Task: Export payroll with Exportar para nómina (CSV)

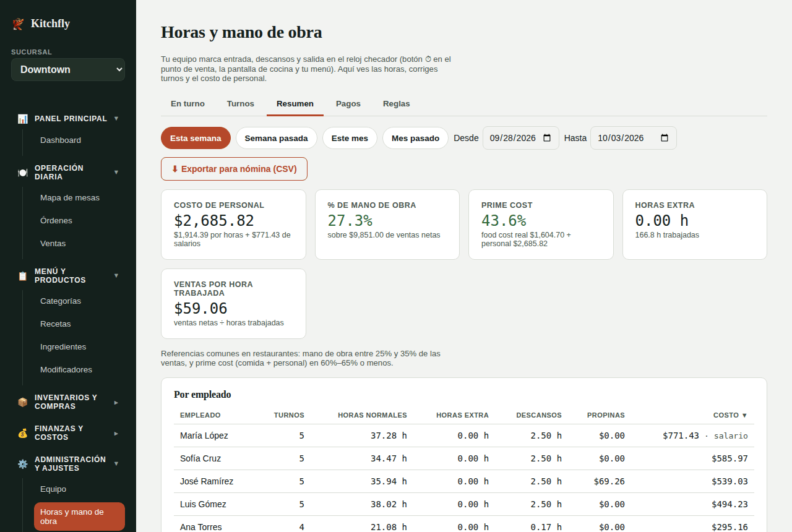Action: [234, 169]
